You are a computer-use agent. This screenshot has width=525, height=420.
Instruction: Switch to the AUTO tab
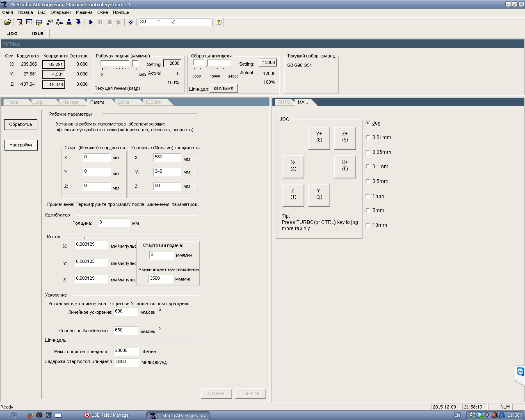[x=284, y=102]
